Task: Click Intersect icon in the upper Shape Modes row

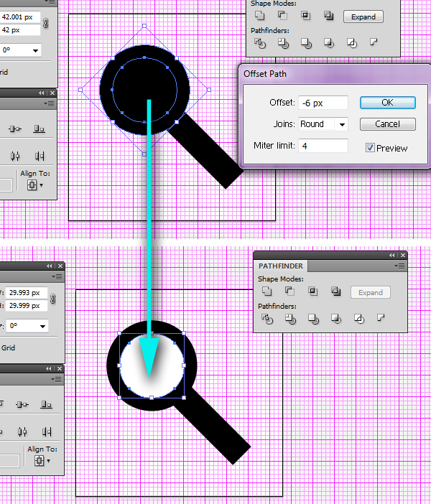Action: (305, 16)
